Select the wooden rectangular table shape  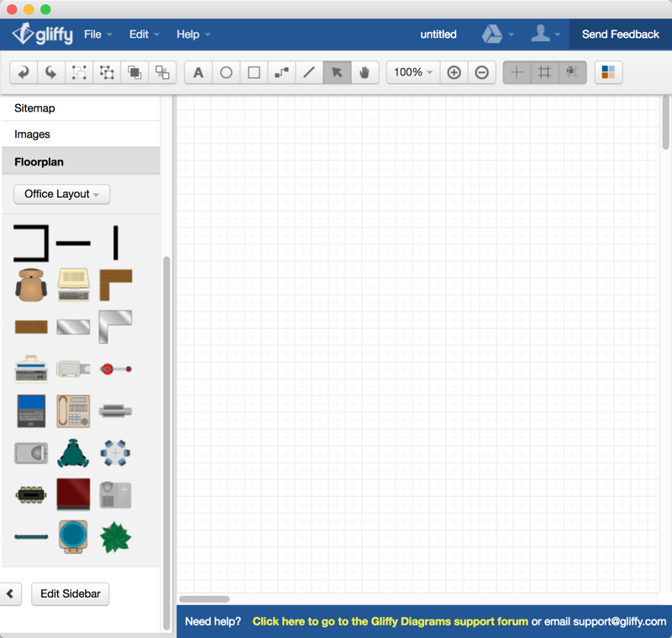pos(31,327)
